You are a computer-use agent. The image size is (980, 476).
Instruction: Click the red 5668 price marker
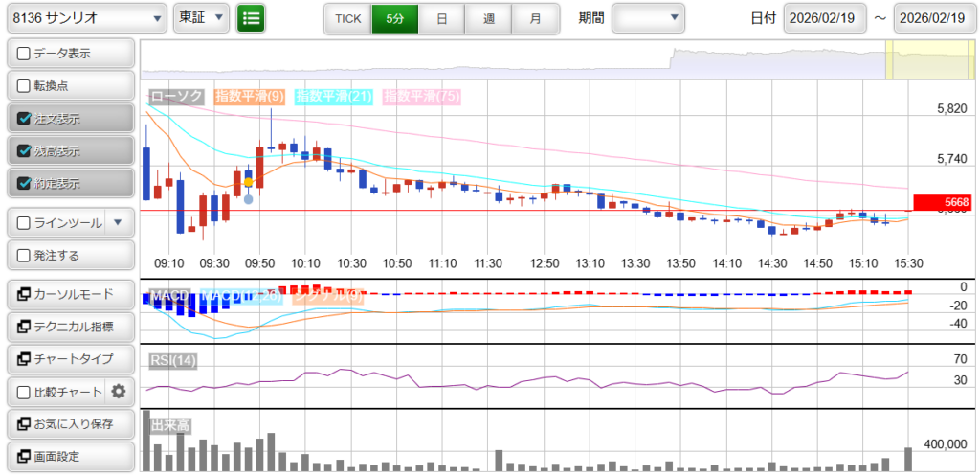[942, 202]
